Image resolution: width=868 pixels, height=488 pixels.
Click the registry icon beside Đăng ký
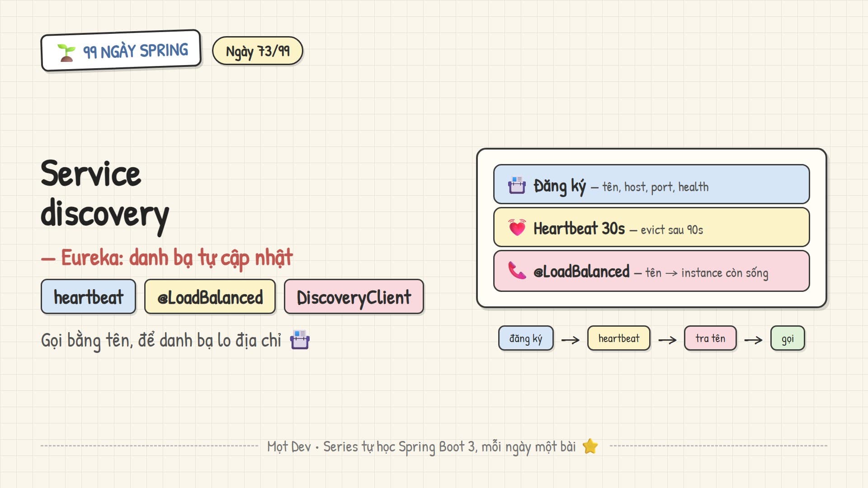coord(517,185)
